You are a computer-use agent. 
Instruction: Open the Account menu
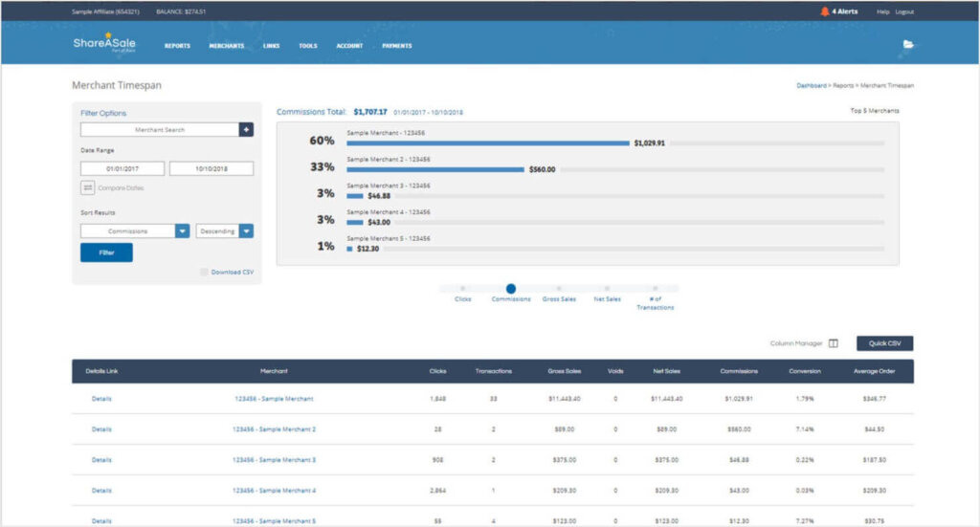tap(349, 46)
